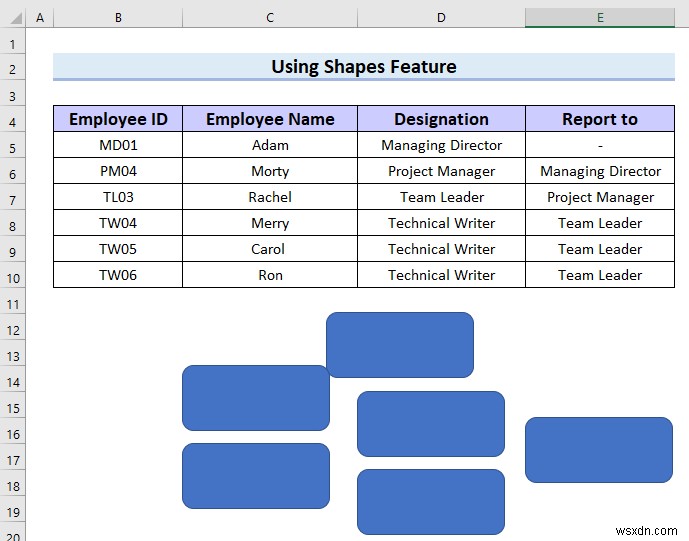
Task: Select row 2 header
Action: click(x=13, y=69)
